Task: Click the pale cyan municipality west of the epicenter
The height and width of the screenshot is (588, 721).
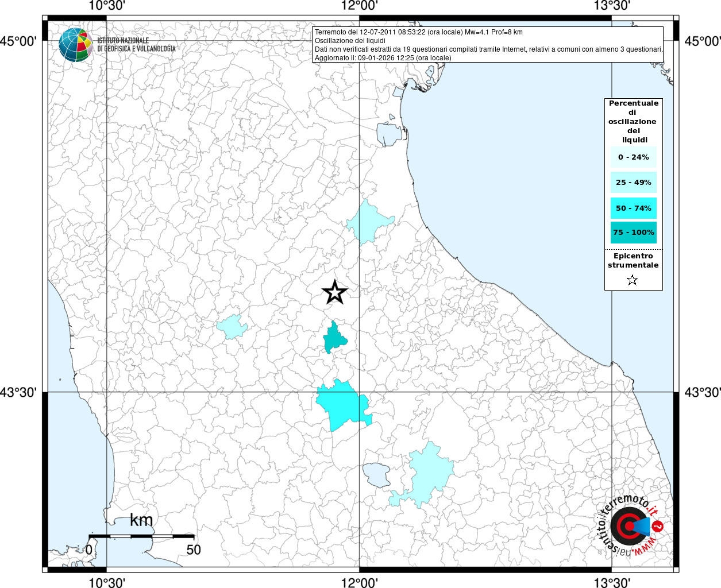Action: click(232, 327)
